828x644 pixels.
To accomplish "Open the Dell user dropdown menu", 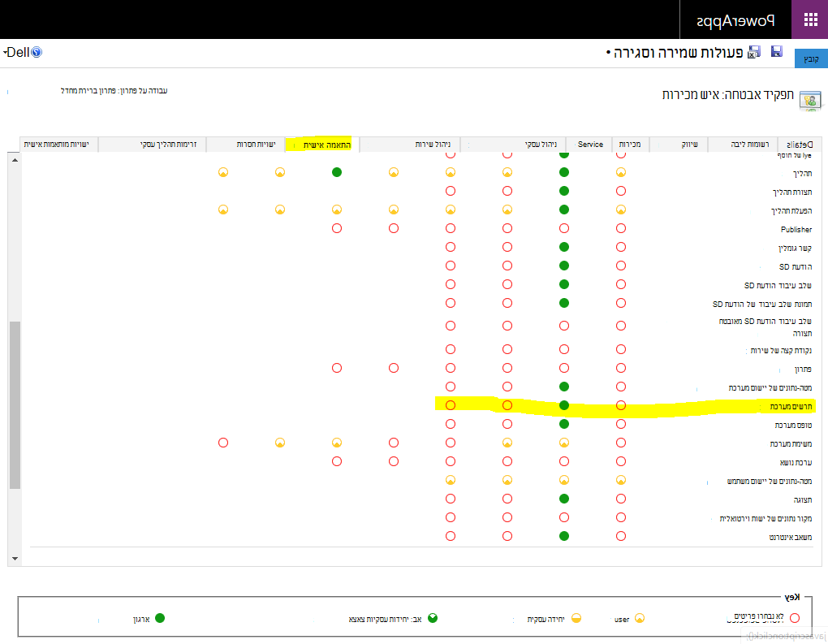I will pos(17,52).
